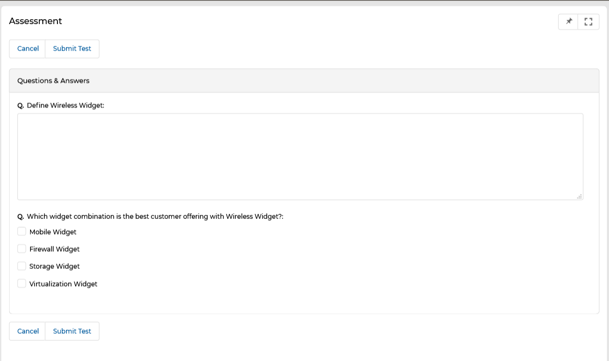609x361 pixels.
Task: Click the top Cancel button
Action: pyautogui.click(x=28, y=49)
